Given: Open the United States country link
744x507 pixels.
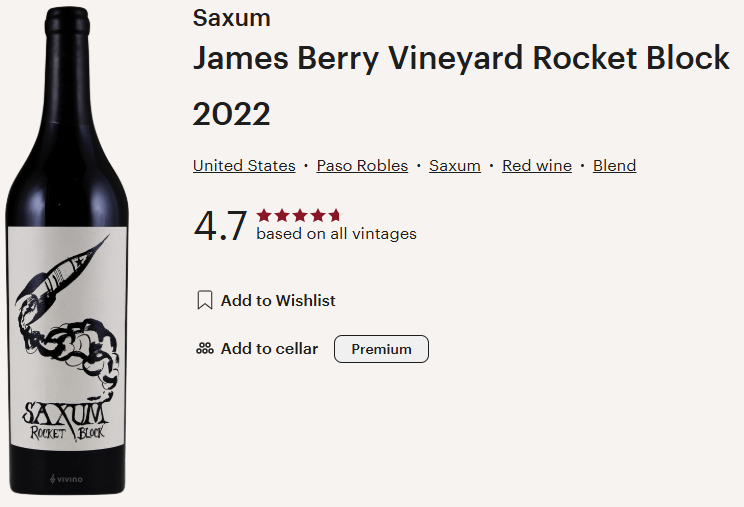Looking at the screenshot, I should (x=244, y=166).
